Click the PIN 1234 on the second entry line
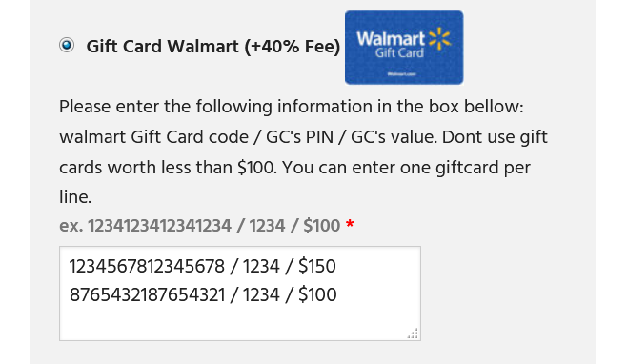The width and height of the screenshot is (627, 364). [261, 294]
